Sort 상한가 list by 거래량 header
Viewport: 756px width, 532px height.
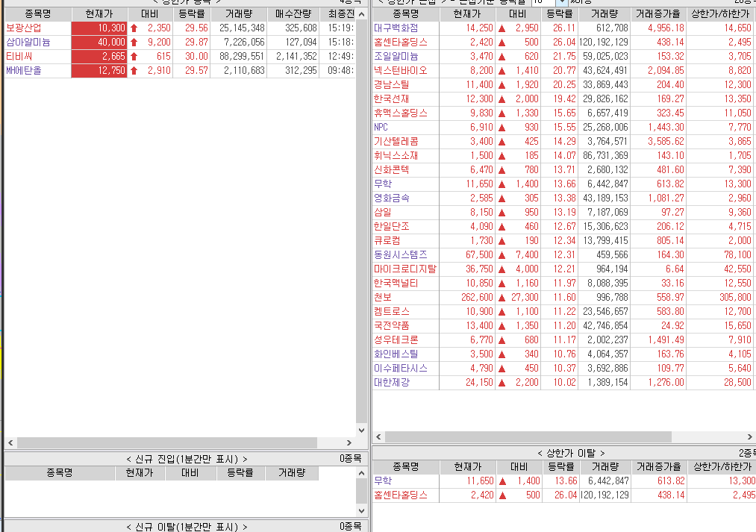tap(239, 14)
